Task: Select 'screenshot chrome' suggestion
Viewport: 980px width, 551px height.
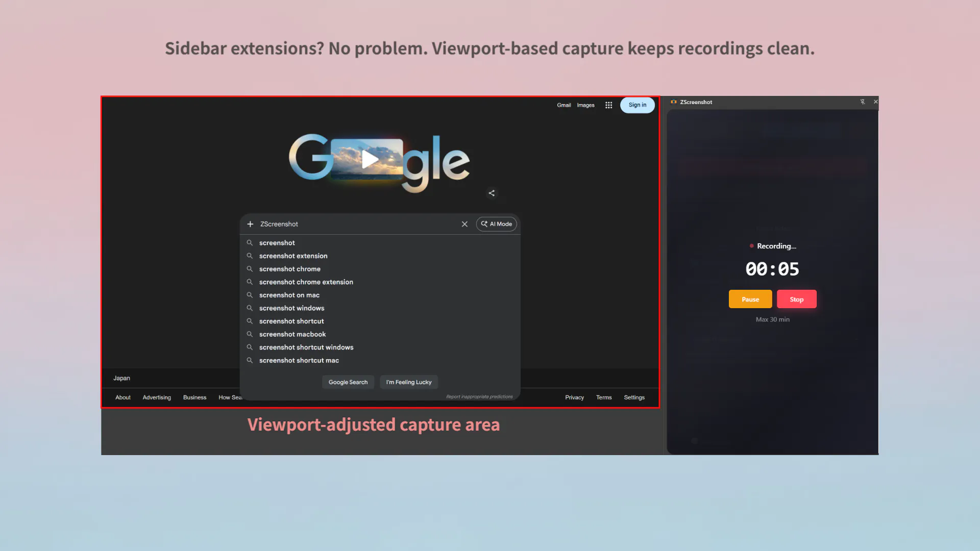Action: point(380,269)
